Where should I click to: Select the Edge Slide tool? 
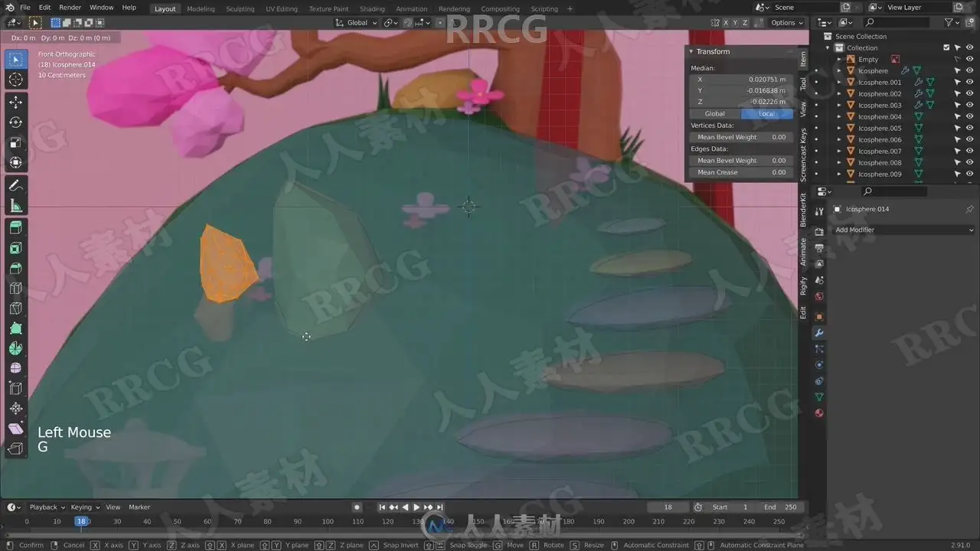coord(16,389)
